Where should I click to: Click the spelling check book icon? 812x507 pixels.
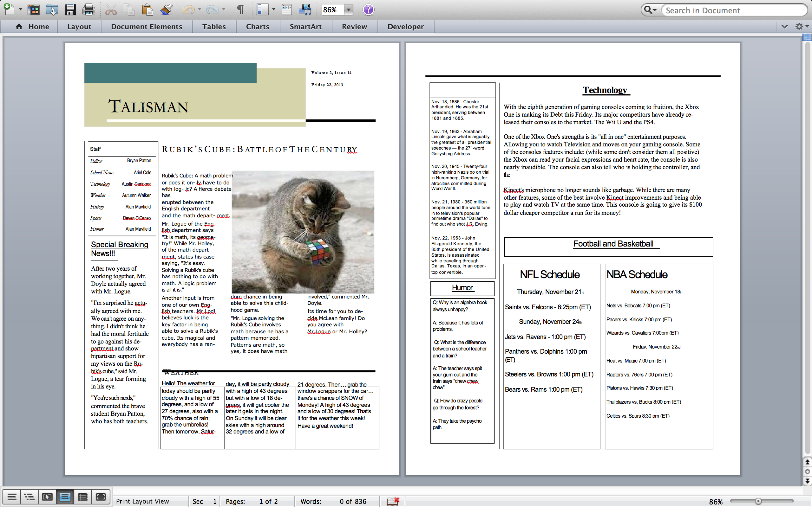(393, 501)
